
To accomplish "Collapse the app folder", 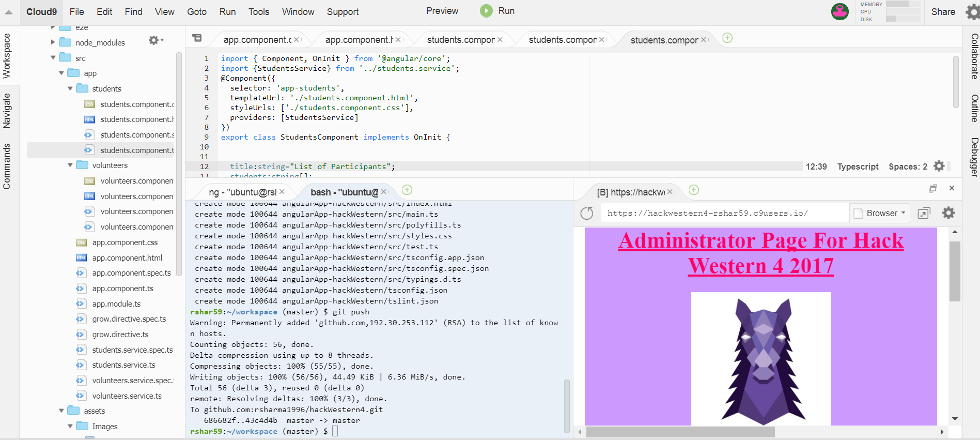I will click(61, 73).
